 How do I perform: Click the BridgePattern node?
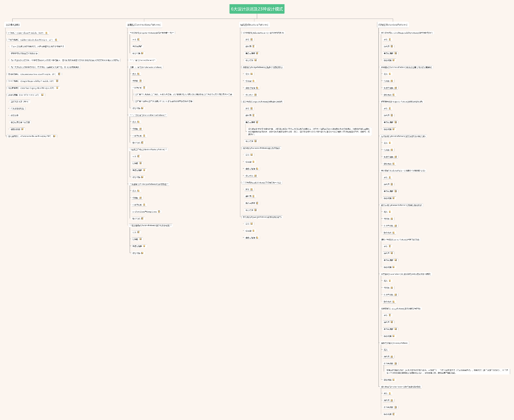pos(262,67)
